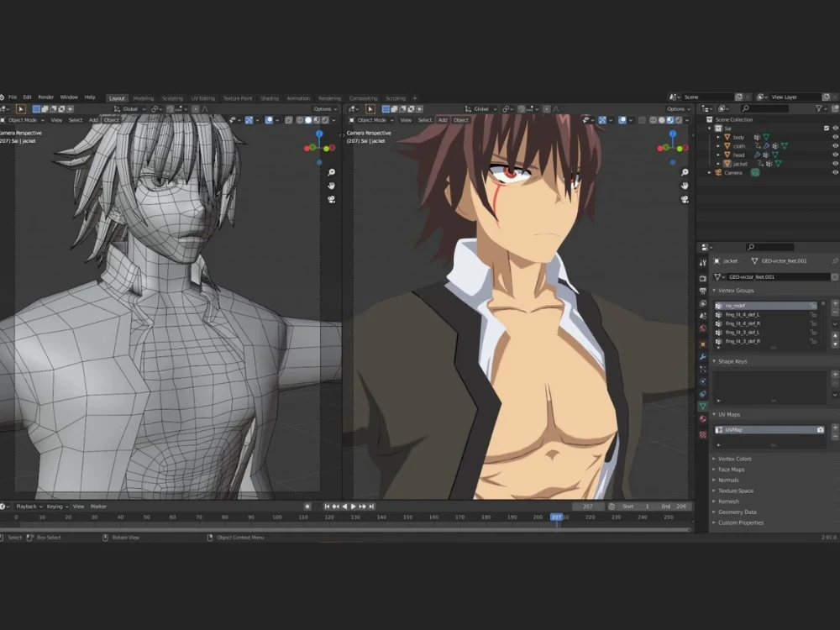Open the Output properties tab (printer icon)
The height and width of the screenshot is (630, 840).
[x=703, y=291]
